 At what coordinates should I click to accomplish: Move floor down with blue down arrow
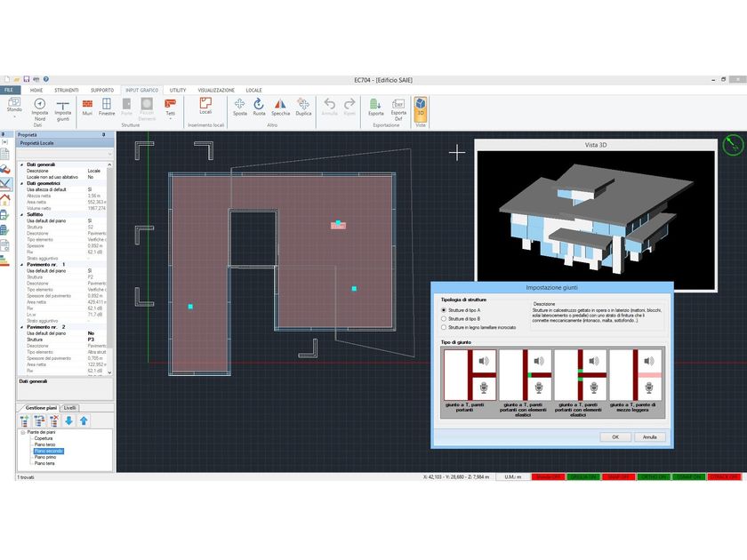point(68,420)
